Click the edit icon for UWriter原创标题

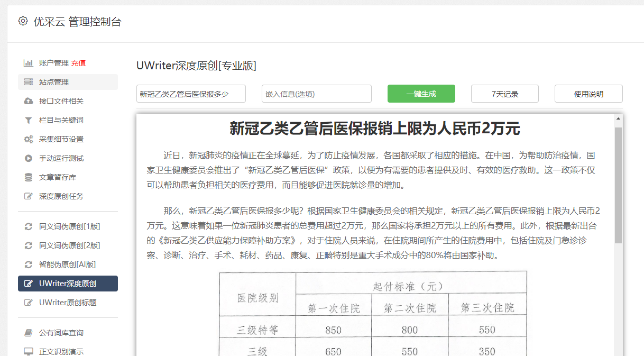point(29,303)
